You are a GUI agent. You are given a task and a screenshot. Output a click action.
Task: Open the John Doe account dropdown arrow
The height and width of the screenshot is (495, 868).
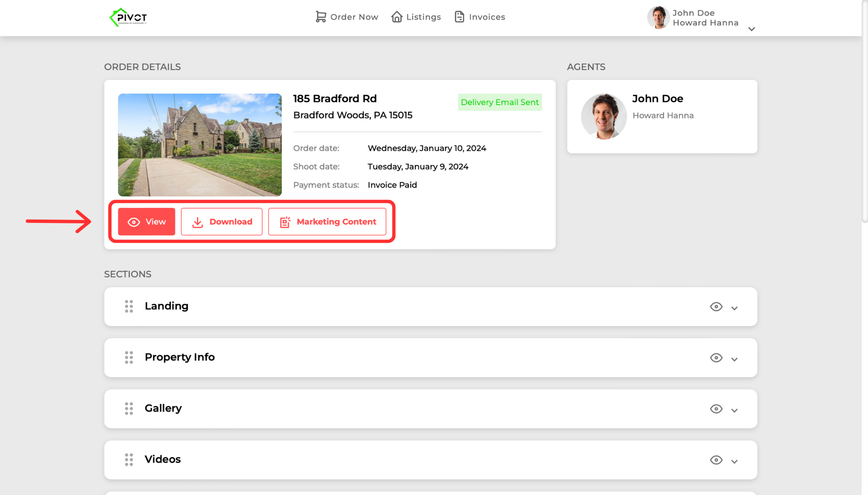[751, 29]
